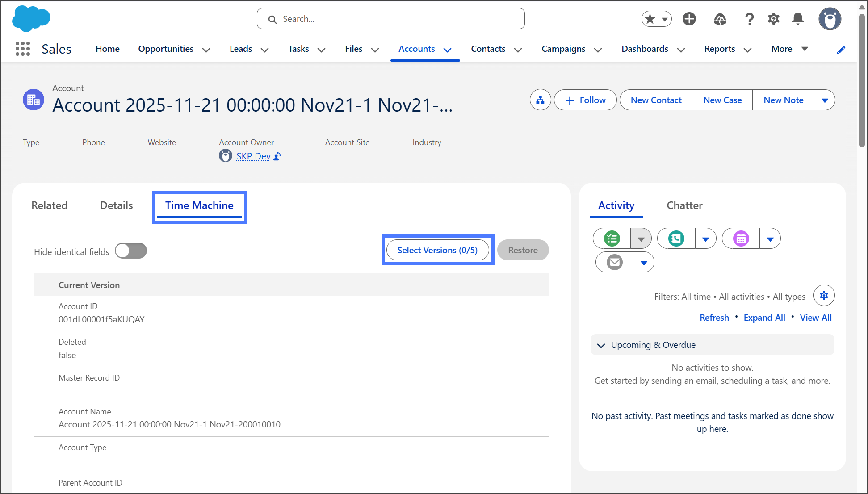View notifications bell icon
The width and height of the screenshot is (868, 494).
[798, 19]
